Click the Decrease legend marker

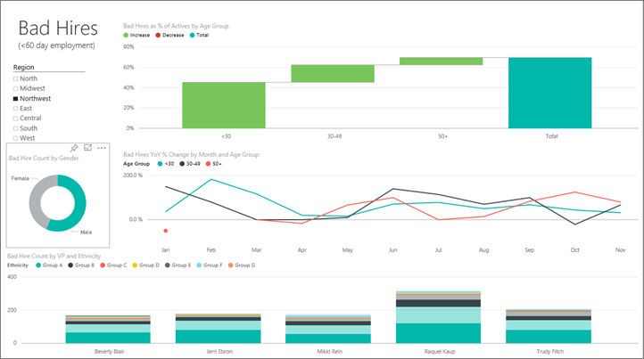pos(158,36)
